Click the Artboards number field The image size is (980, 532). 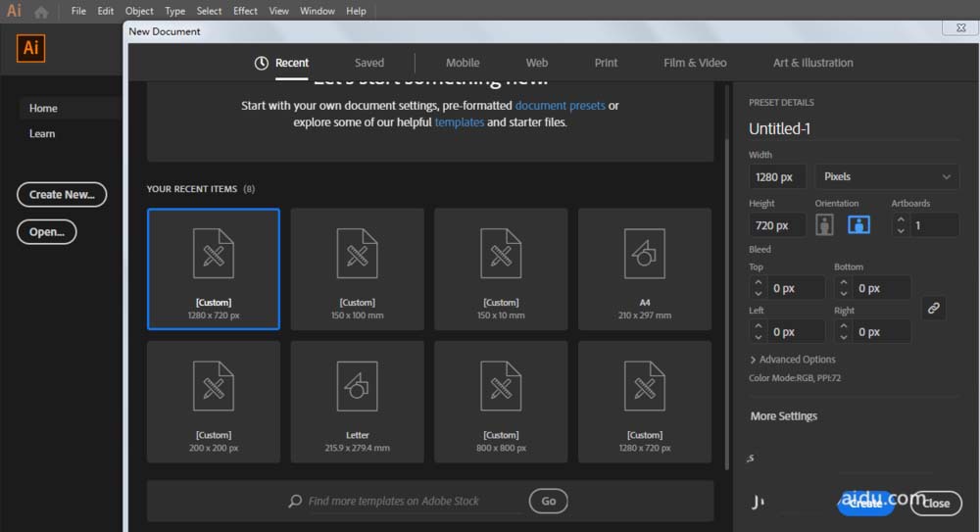coord(934,225)
